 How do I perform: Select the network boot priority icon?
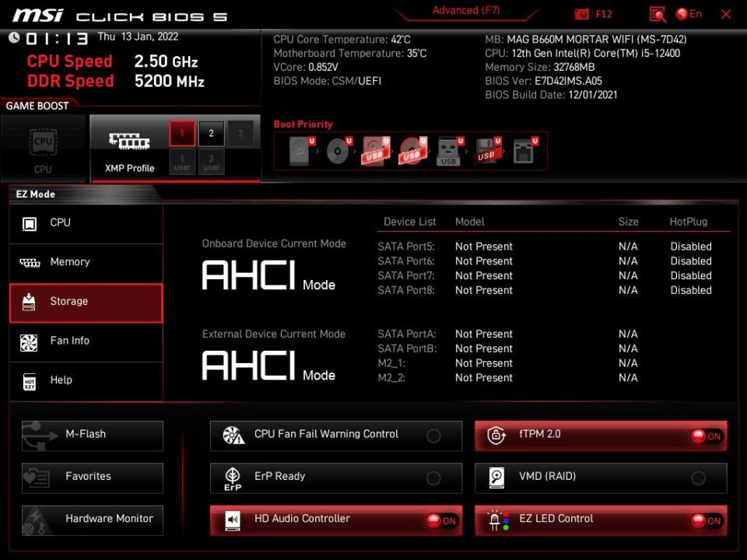click(525, 151)
